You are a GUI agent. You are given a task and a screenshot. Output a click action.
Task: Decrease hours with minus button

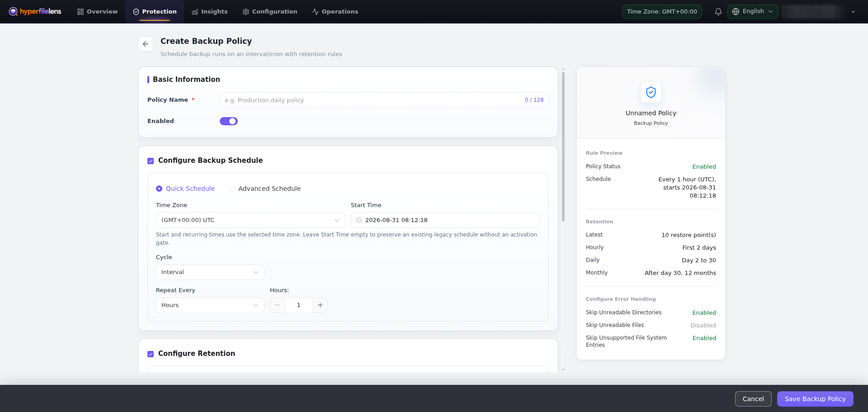pos(278,305)
